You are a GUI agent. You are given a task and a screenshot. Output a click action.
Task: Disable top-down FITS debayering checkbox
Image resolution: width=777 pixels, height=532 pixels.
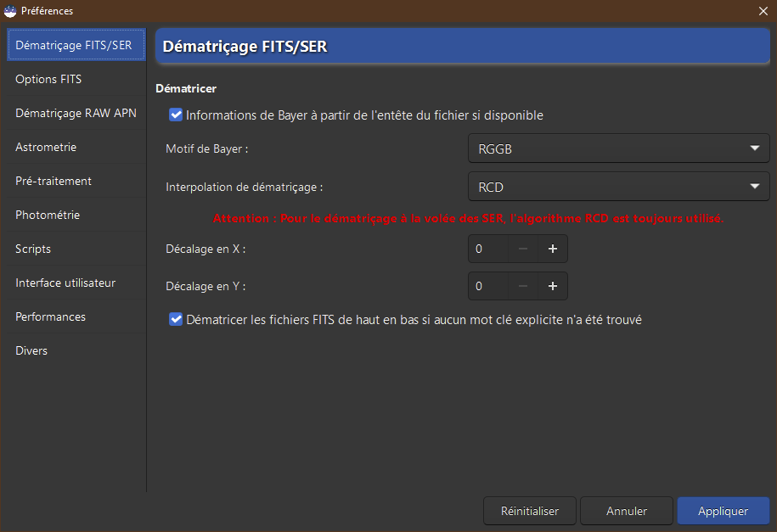tap(177, 320)
